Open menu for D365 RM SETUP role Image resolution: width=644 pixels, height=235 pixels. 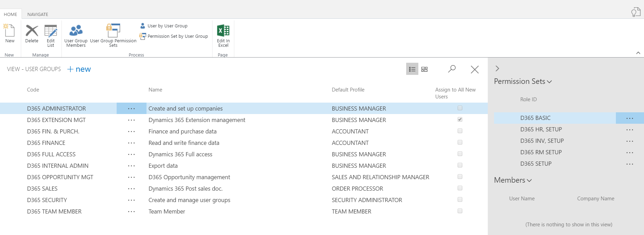tap(630, 153)
